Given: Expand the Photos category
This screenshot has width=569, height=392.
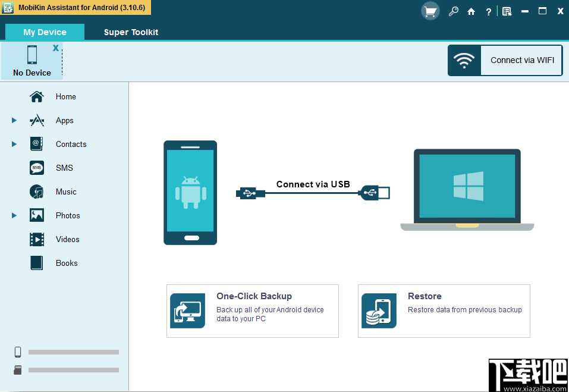Looking at the screenshot, I should pos(14,215).
